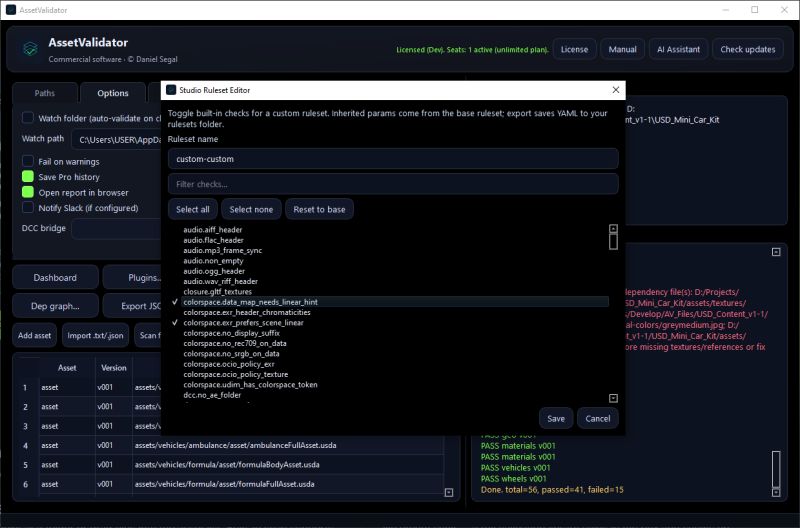Select audio.aiff_header check

[213, 230]
